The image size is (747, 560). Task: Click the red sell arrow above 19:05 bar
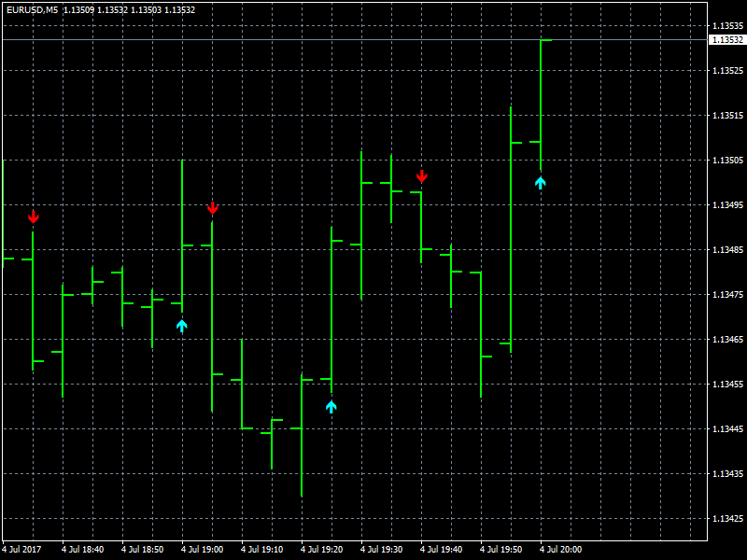coord(213,208)
